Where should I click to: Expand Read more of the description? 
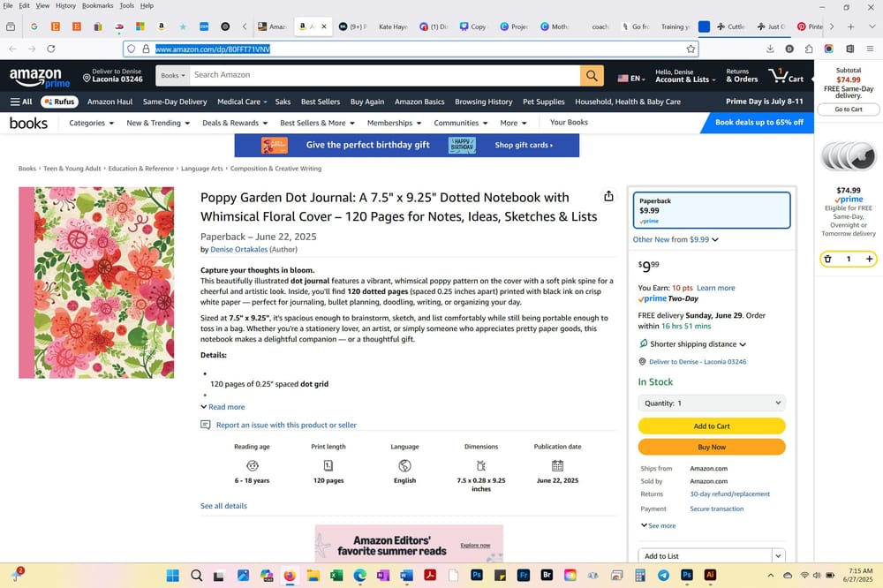click(223, 407)
